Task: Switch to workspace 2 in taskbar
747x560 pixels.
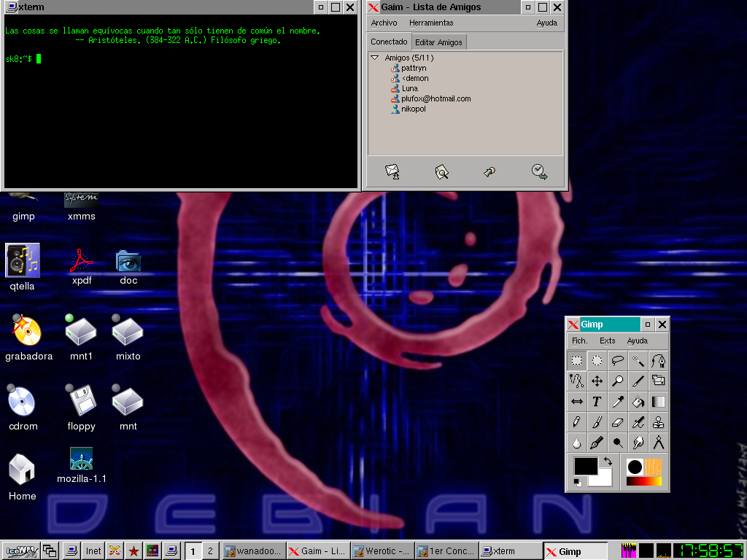Action: [210, 551]
